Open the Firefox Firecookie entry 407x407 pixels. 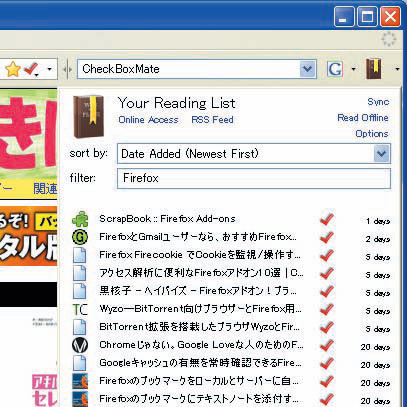(200, 255)
